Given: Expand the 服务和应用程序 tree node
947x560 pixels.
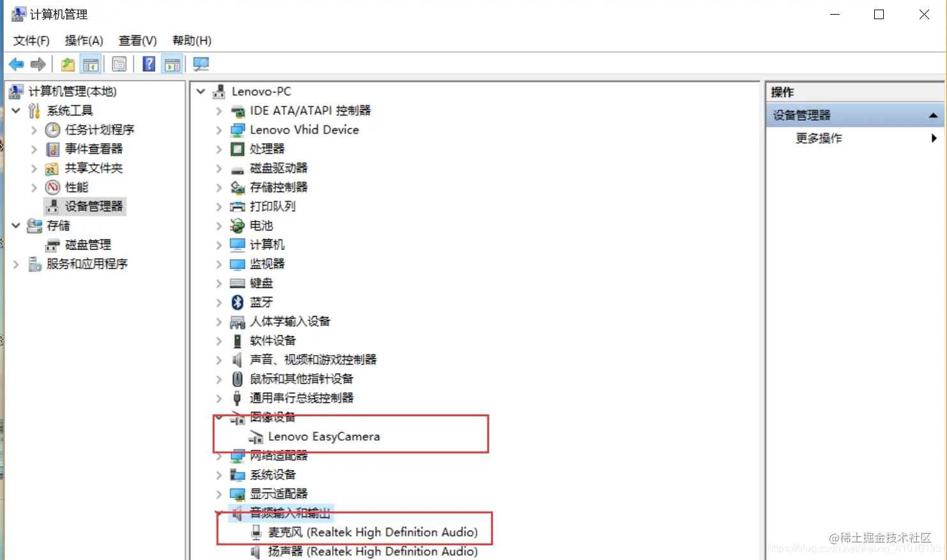Looking at the screenshot, I should pyautogui.click(x=16, y=264).
